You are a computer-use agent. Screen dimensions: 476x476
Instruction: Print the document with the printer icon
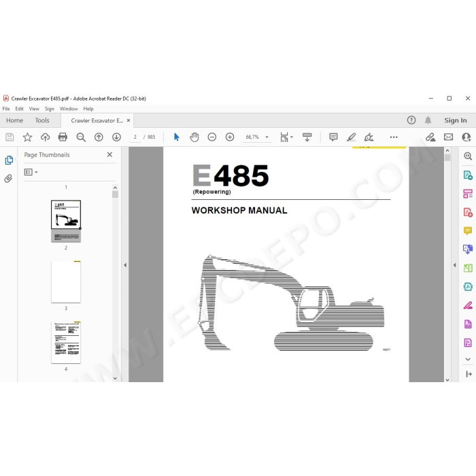click(x=63, y=137)
